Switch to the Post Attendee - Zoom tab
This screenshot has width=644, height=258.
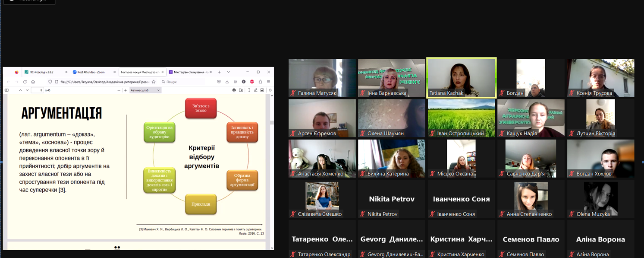(91, 72)
